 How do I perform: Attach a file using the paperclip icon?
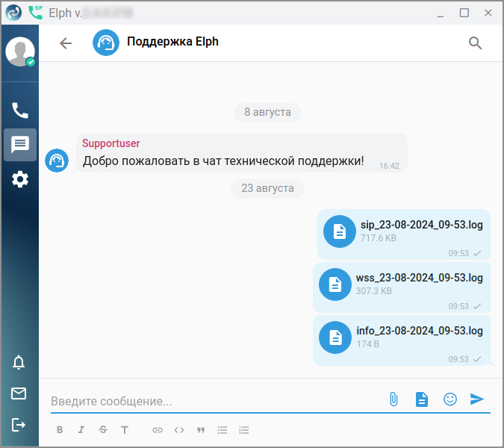tap(393, 399)
